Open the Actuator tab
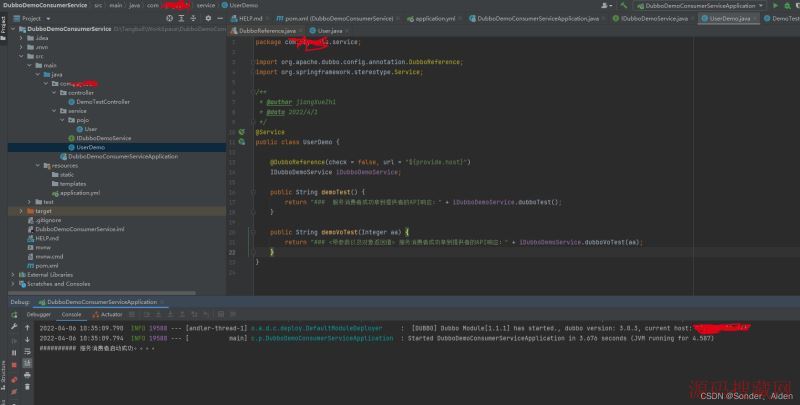Image resolution: width=800 pixels, height=405 pixels. tap(108, 315)
